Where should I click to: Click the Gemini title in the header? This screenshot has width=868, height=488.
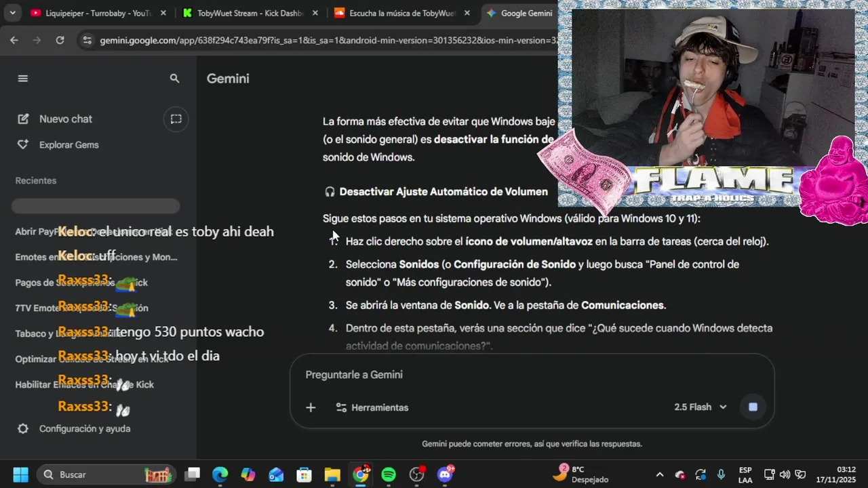point(228,79)
